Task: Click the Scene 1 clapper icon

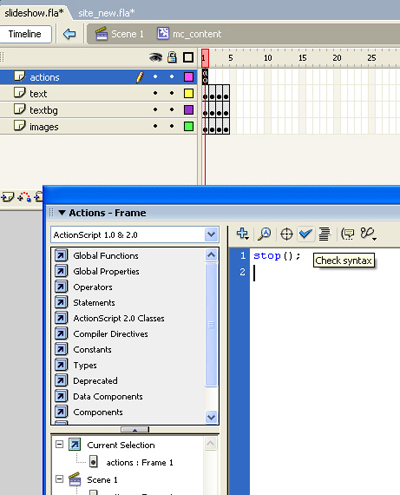Action: click(101, 34)
